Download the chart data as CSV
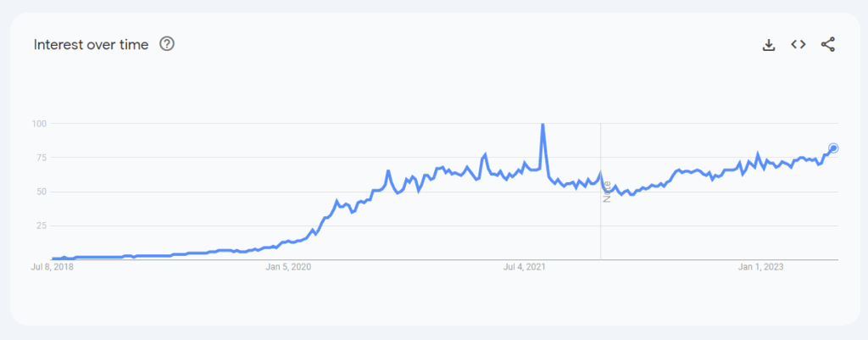 [768, 45]
